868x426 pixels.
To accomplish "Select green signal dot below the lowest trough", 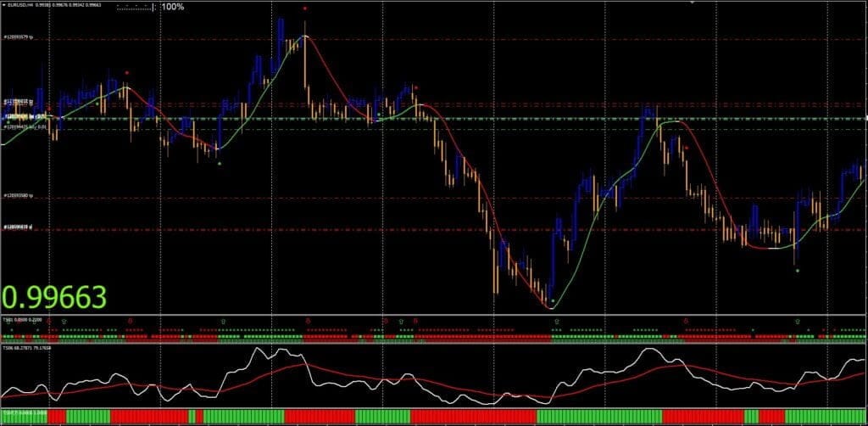I will click(x=553, y=300).
